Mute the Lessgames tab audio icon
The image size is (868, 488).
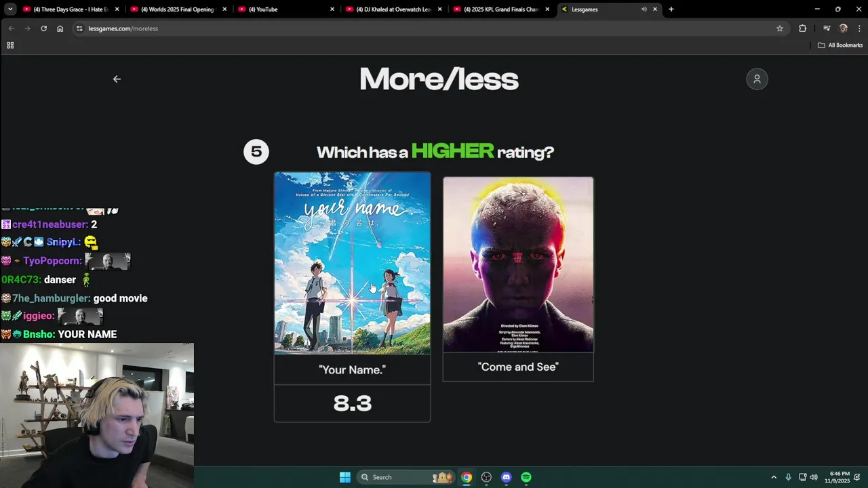click(644, 9)
